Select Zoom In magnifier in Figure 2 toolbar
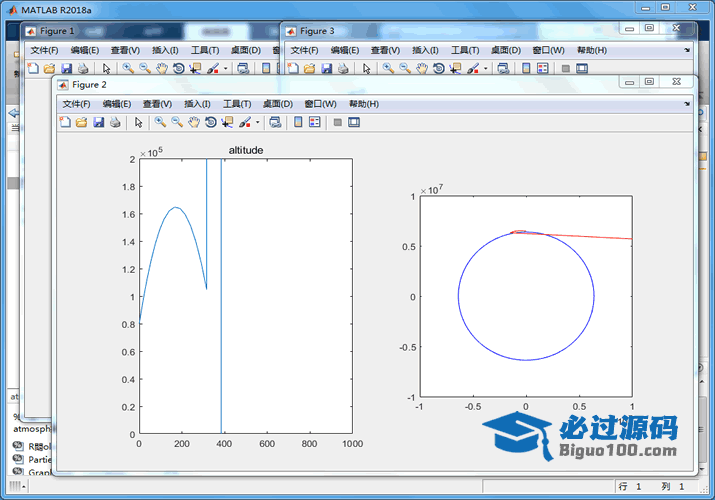This screenshot has width=715, height=500. (x=160, y=122)
